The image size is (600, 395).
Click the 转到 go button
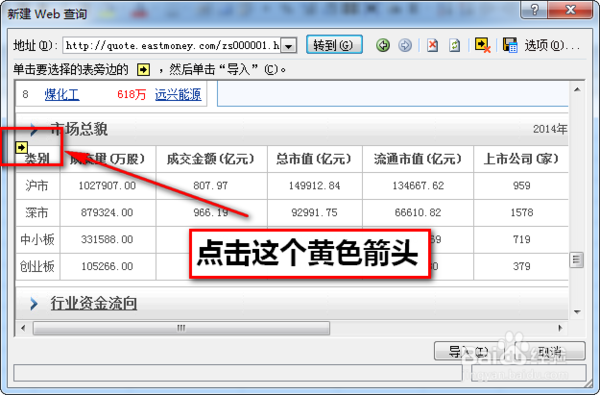click(334, 45)
